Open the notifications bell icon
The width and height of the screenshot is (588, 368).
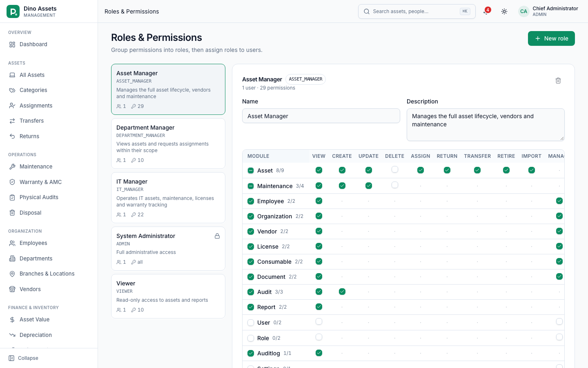(486, 11)
